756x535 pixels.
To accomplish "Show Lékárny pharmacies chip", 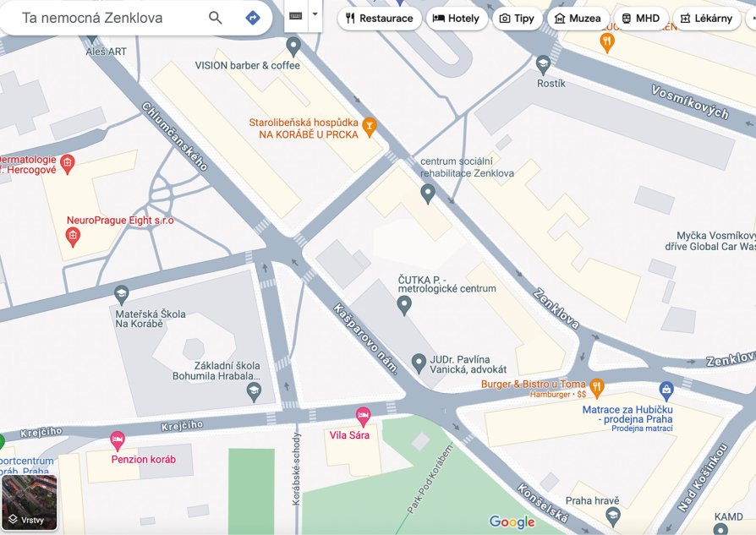I will pyautogui.click(x=706, y=19).
